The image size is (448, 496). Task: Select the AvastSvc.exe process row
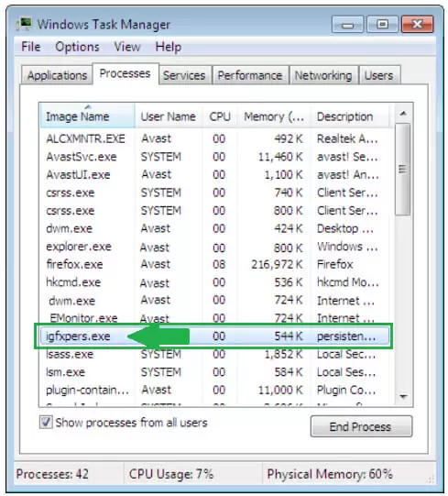(x=215, y=157)
